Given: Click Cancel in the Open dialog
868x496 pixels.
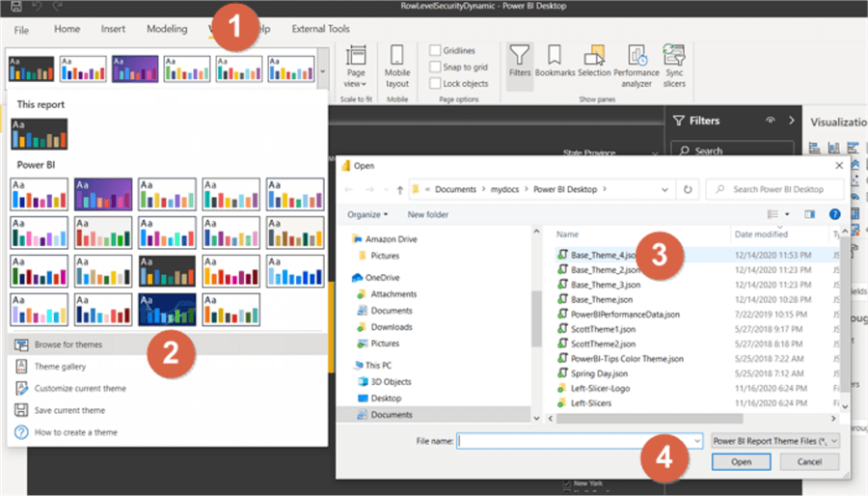Looking at the screenshot, I should [x=809, y=461].
